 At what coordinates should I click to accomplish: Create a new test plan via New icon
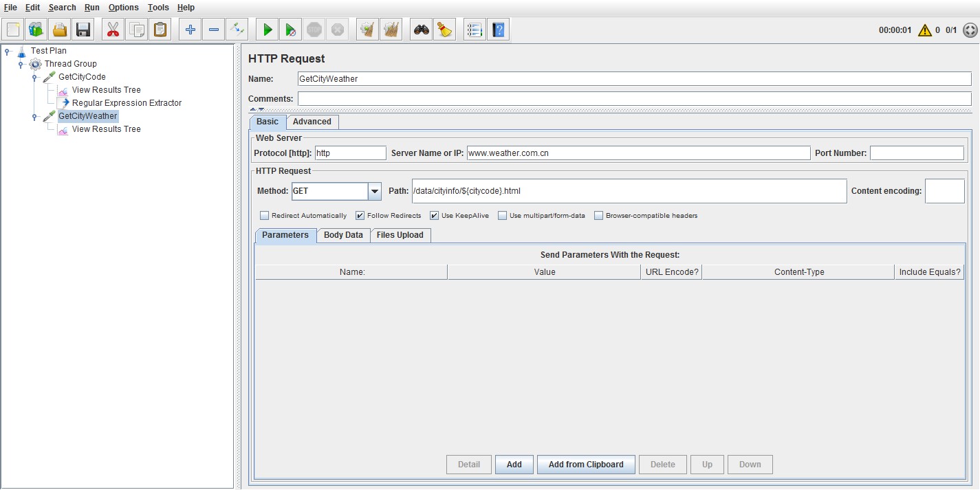[x=13, y=30]
